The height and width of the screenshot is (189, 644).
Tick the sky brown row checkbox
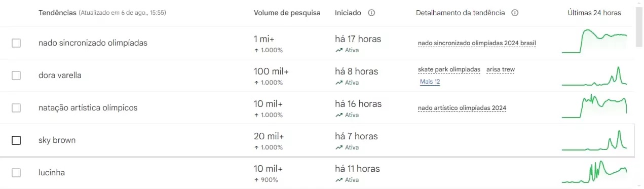click(x=16, y=140)
